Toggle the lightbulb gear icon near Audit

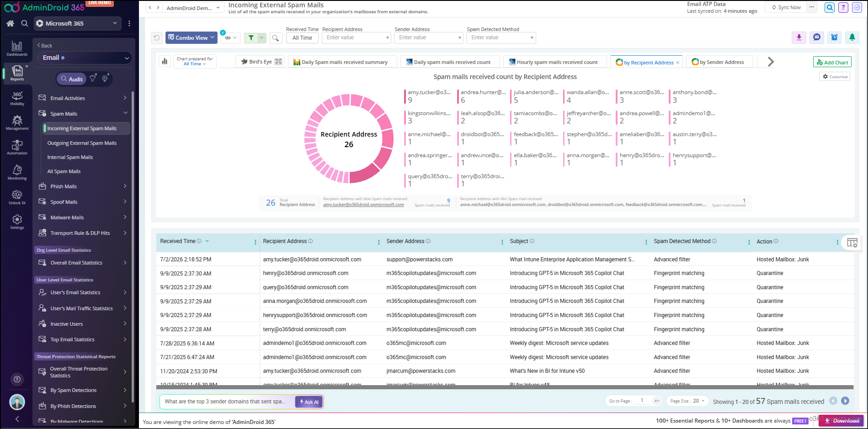tap(105, 79)
